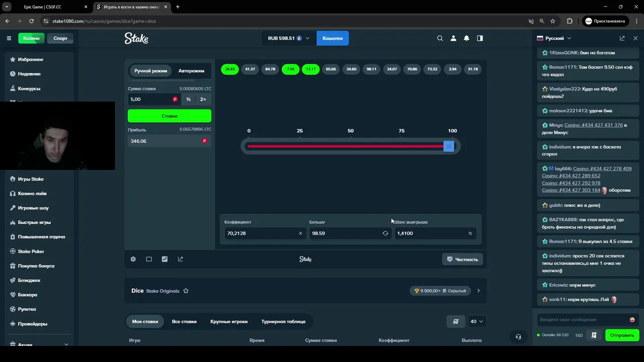Open the user profile icon
Image resolution: width=644 pixels, height=362 pixels.
coord(453,38)
